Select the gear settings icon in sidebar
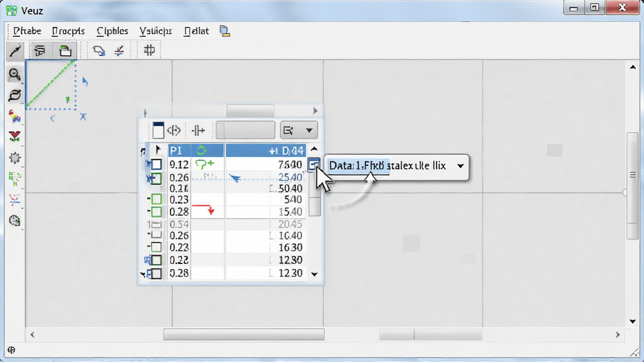Image resolution: width=644 pixels, height=362 pixels. [15, 158]
